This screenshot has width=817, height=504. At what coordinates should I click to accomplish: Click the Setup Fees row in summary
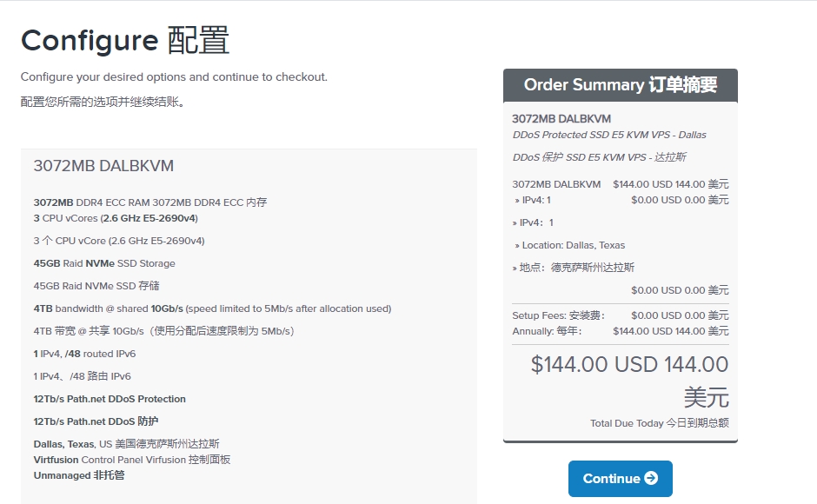click(620, 315)
